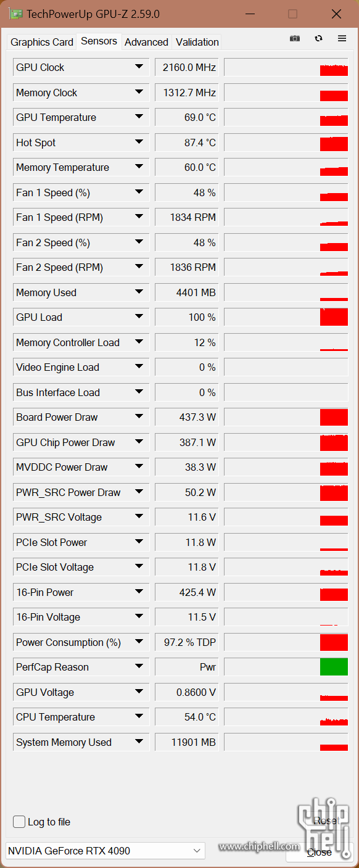Switch to the Advanced tab
The height and width of the screenshot is (868, 359).
click(146, 42)
